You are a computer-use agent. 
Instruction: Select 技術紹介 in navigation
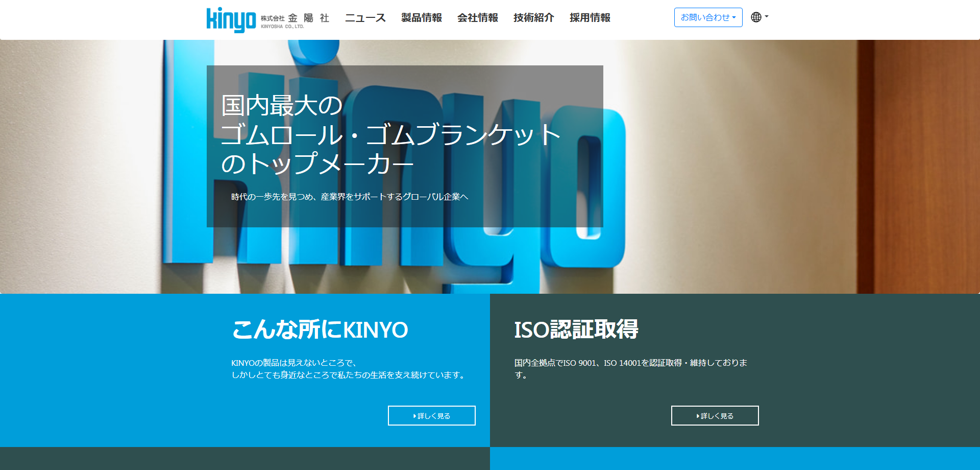[x=534, y=18]
